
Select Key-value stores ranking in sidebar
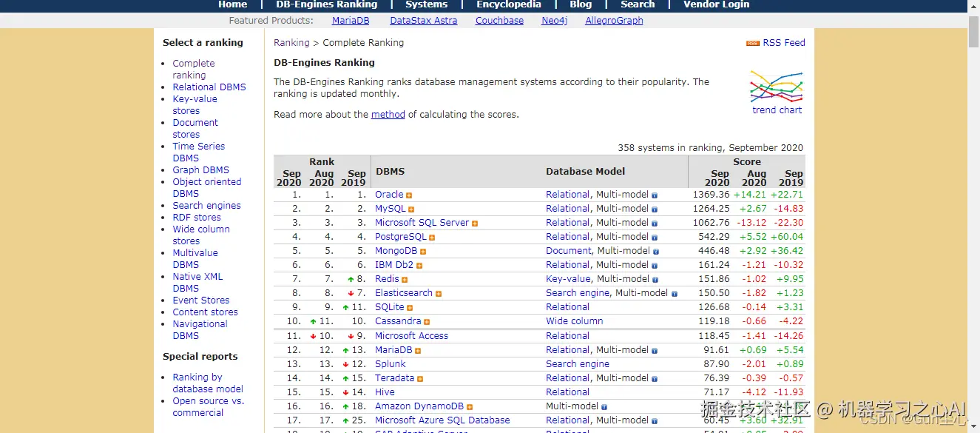click(x=195, y=105)
